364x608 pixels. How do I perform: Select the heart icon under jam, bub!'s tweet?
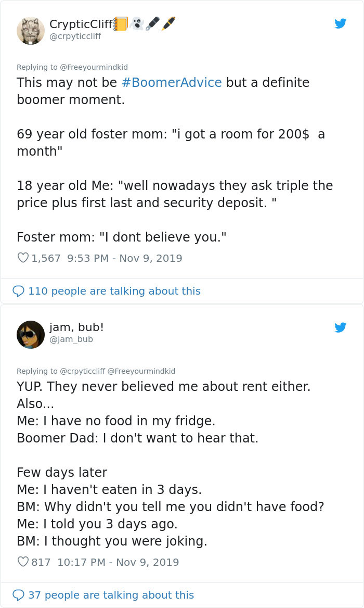(22, 562)
